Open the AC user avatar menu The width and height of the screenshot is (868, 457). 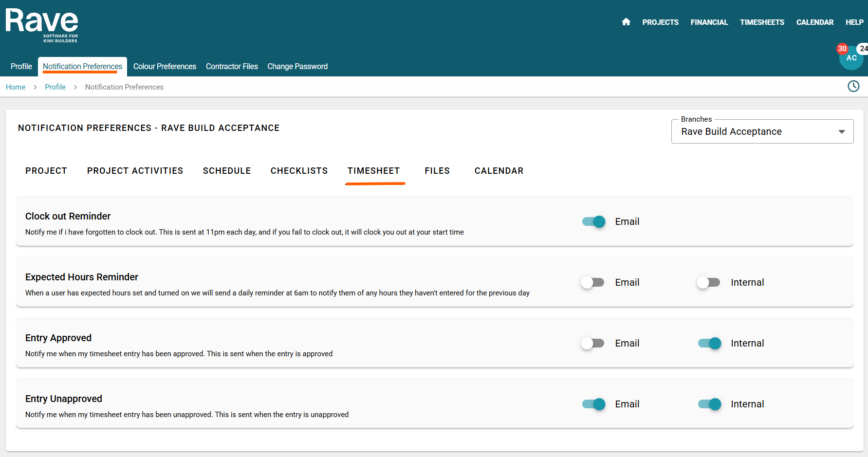click(851, 58)
